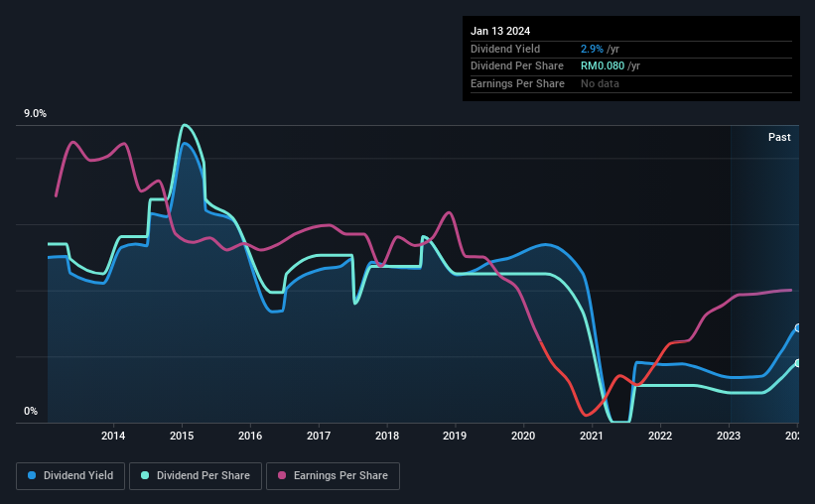Click the blue Dividend Yield legend dot
The height and width of the screenshot is (504, 815).
point(32,475)
